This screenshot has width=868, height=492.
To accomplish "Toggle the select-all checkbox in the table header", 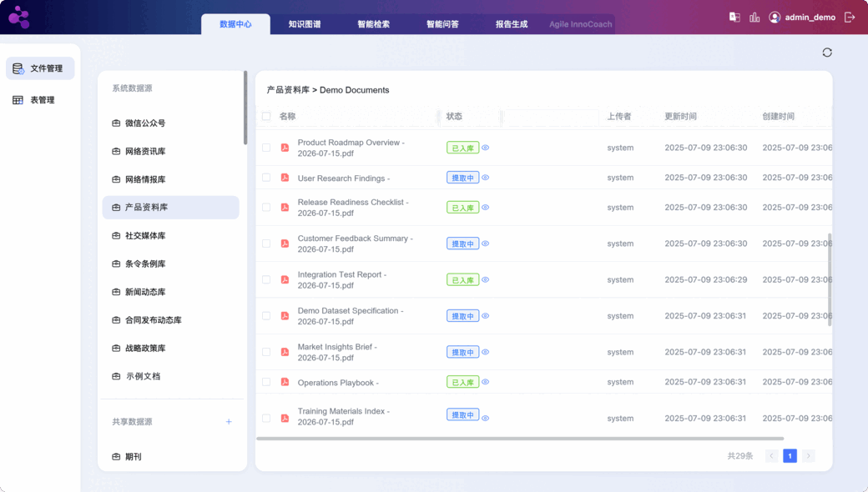I will tap(266, 116).
